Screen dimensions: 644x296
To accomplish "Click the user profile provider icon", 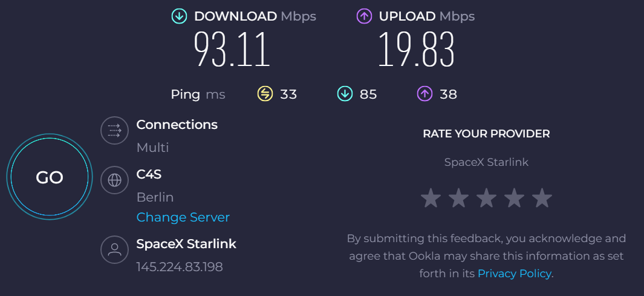I will coord(114,249).
